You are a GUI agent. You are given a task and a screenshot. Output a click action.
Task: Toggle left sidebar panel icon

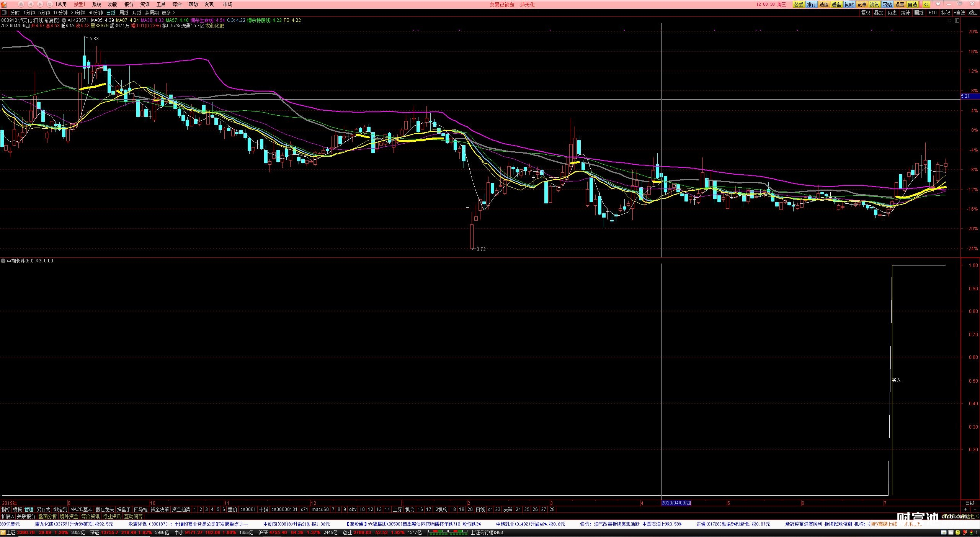pyautogui.click(x=4, y=13)
